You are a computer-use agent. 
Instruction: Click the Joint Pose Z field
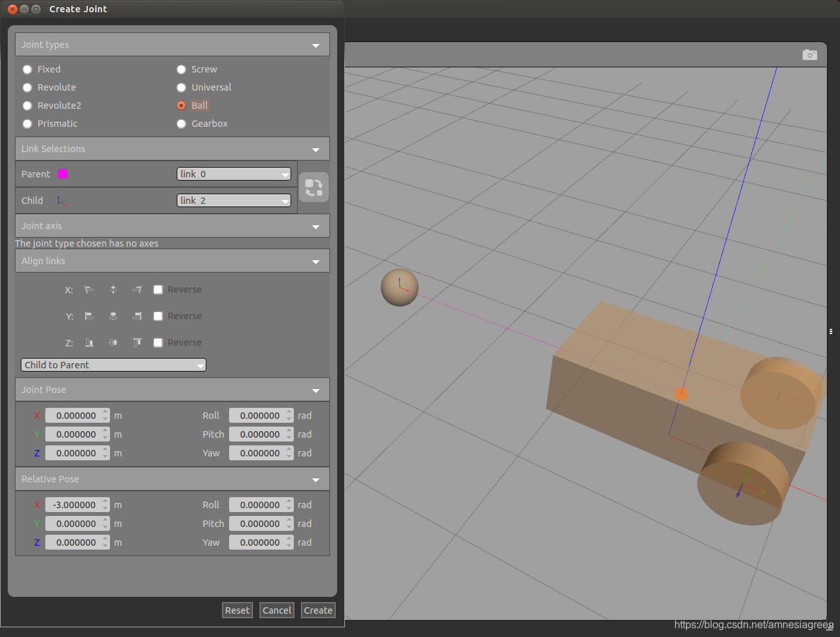pos(78,453)
